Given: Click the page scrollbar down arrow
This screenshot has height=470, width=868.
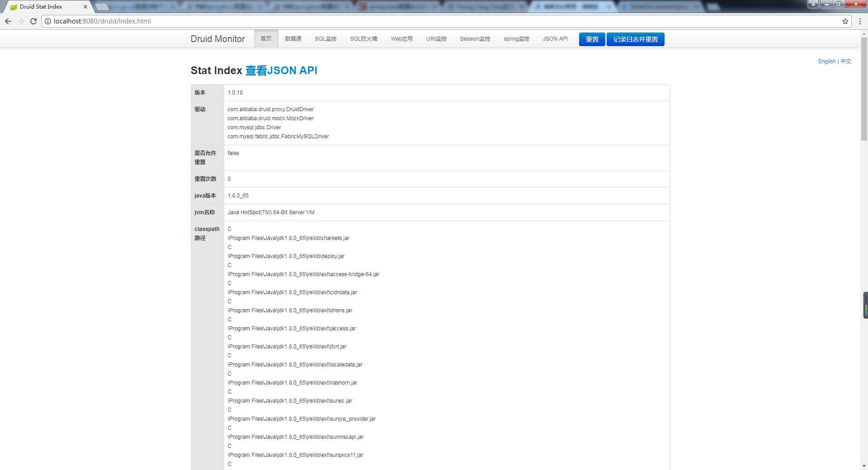Looking at the screenshot, I should 864,466.
